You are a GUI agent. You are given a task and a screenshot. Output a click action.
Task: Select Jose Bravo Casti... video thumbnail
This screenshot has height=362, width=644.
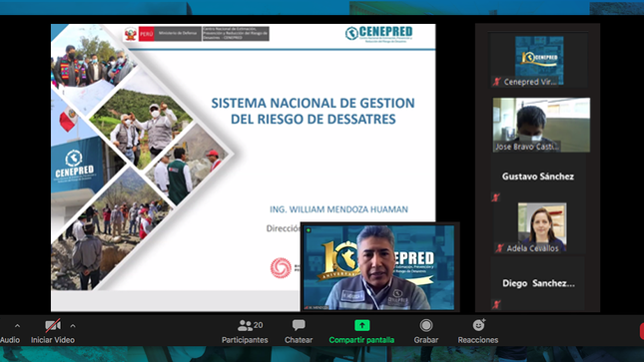pyautogui.click(x=541, y=125)
